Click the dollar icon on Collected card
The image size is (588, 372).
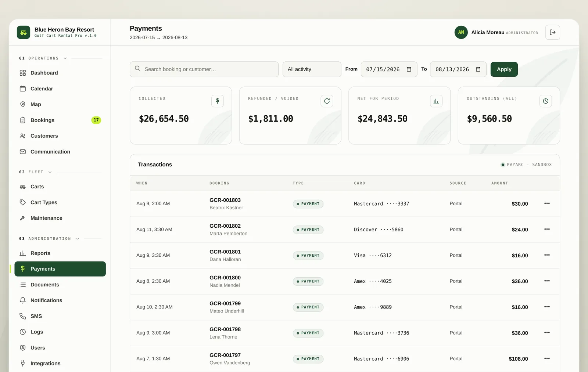(x=217, y=101)
